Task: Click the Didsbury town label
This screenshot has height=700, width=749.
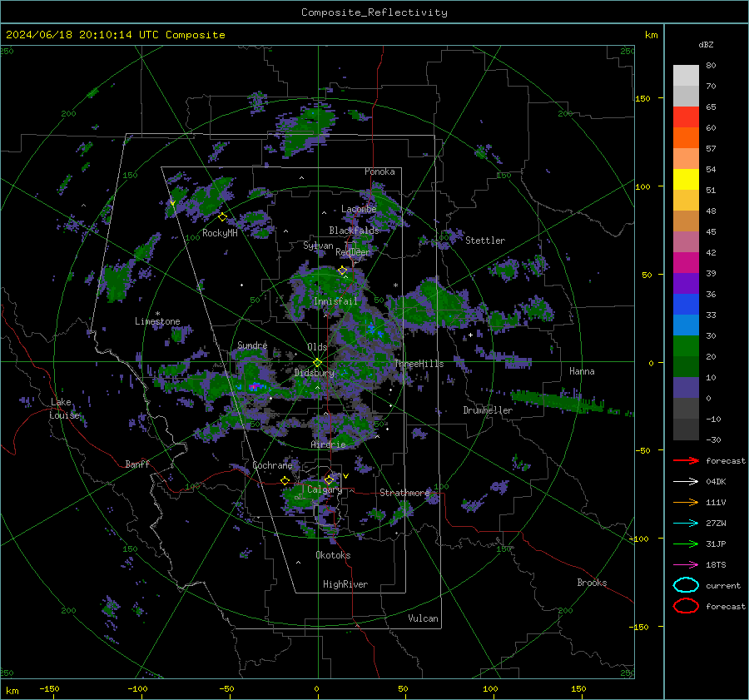Action: pyautogui.click(x=314, y=373)
